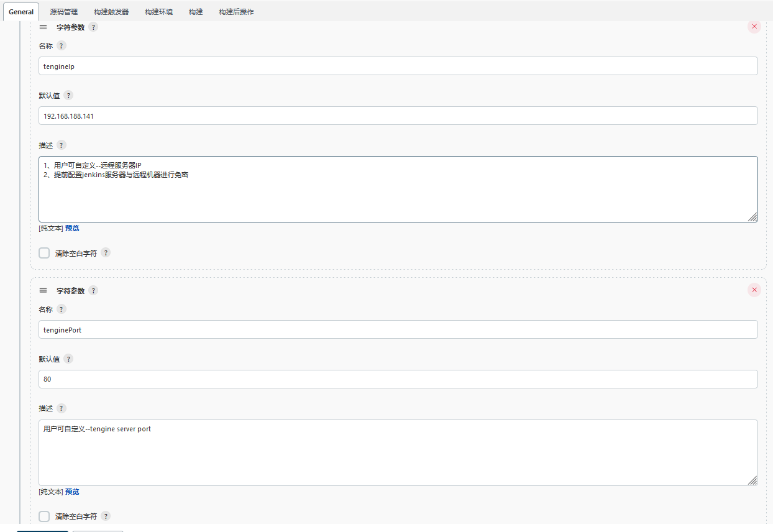
Task: Show help for tengineIp 描述 field
Action: click(61, 145)
